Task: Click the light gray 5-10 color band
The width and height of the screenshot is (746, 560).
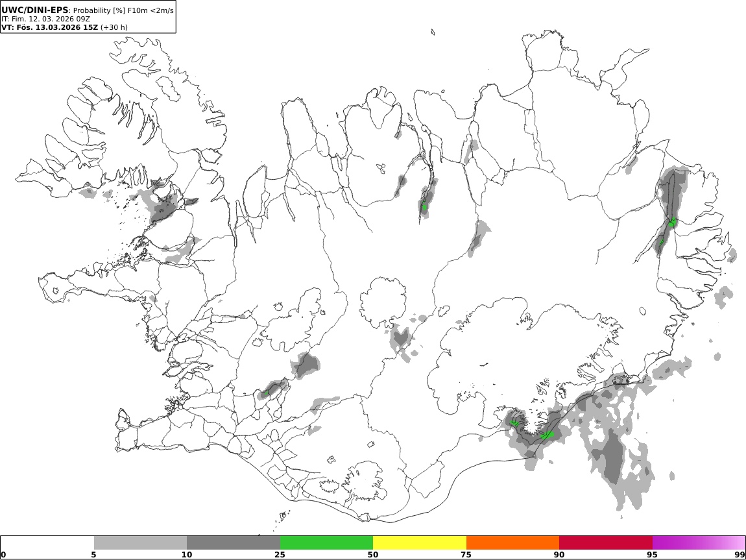Action: pyautogui.click(x=140, y=542)
